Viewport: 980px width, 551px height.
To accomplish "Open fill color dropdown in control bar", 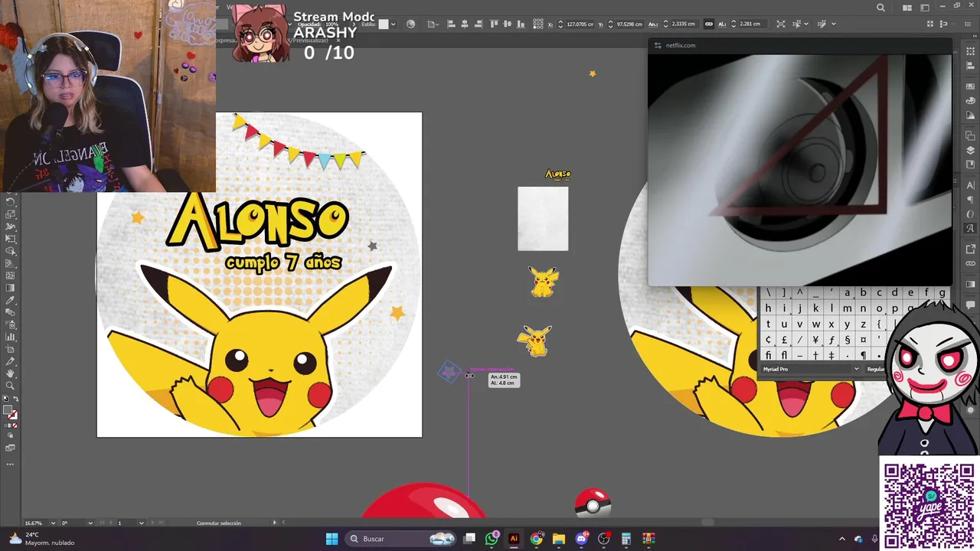I will point(394,24).
